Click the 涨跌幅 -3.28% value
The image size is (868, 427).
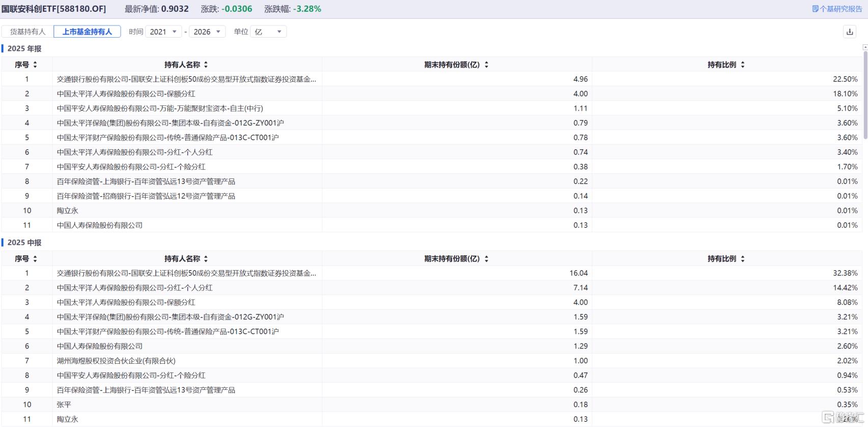click(x=307, y=9)
